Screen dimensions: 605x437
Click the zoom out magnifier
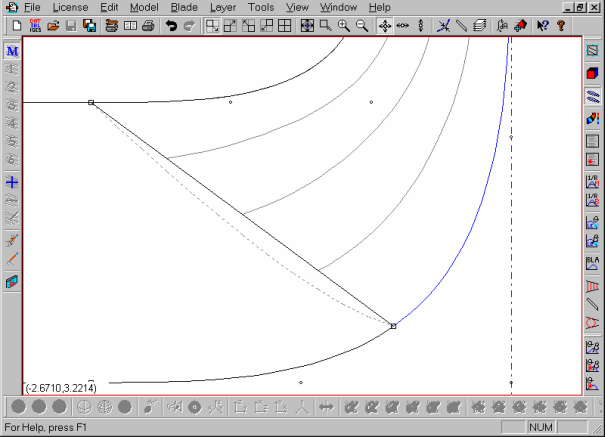pyautogui.click(x=362, y=26)
